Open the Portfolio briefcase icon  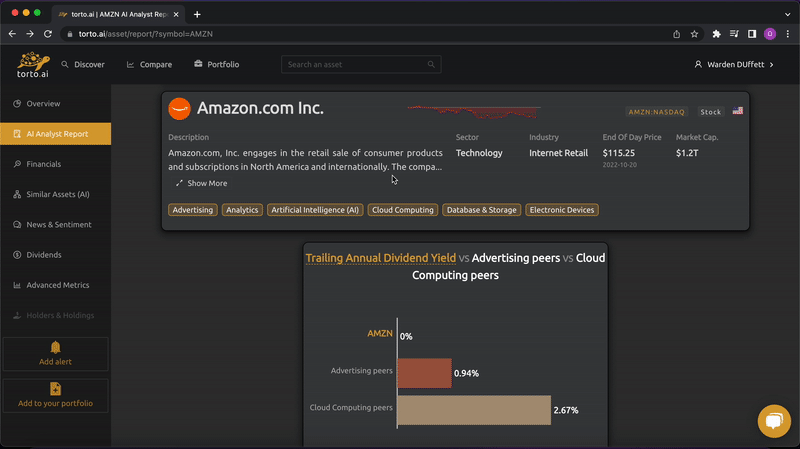pyautogui.click(x=198, y=64)
